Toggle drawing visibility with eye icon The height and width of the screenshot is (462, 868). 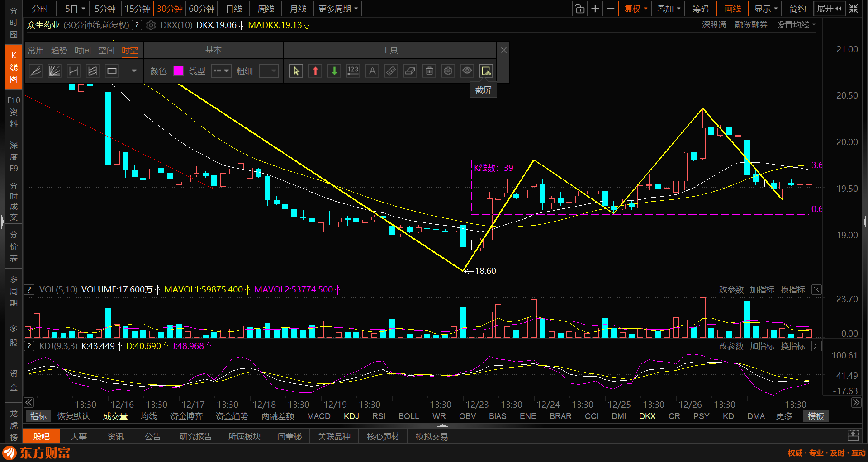467,71
